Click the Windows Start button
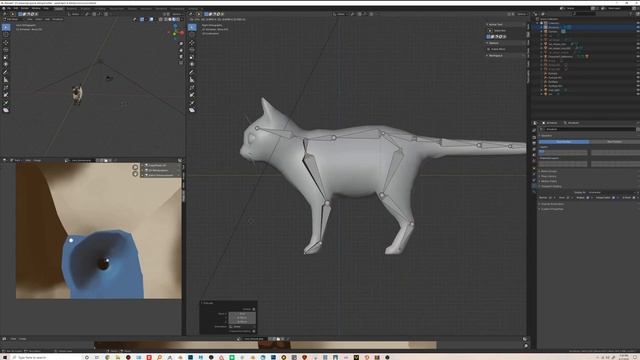Image resolution: width=640 pixels, height=360 pixels. (x=5, y=357)
